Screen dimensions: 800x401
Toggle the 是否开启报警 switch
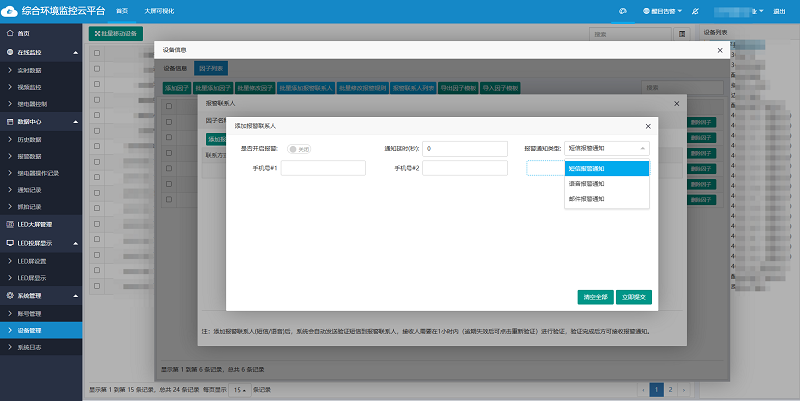coord(299,148)
